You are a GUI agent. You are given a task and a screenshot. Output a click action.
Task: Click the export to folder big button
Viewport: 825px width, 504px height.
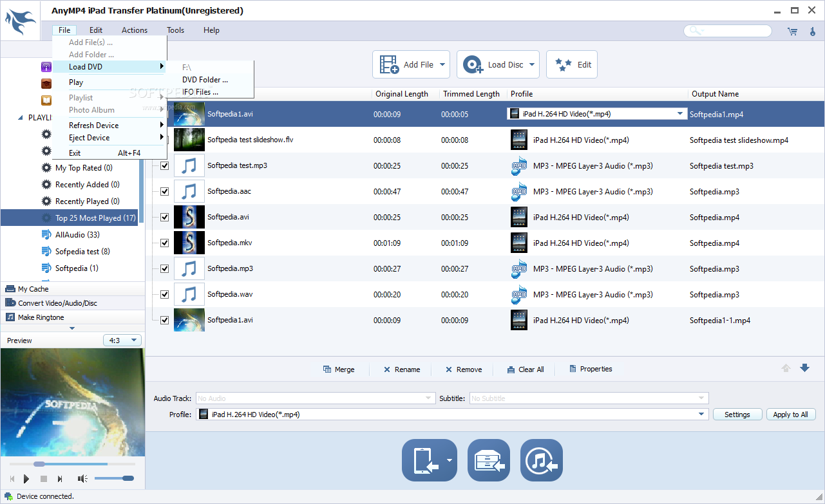[488, 460]
